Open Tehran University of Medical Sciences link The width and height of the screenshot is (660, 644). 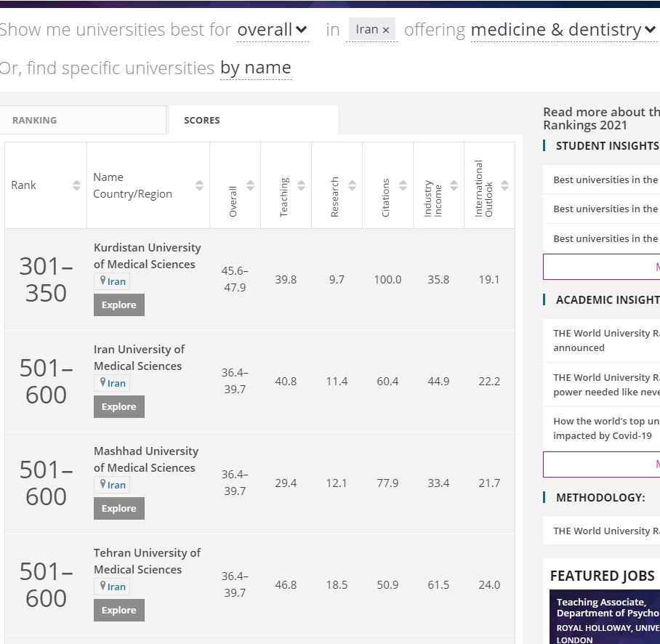(147, 561)
